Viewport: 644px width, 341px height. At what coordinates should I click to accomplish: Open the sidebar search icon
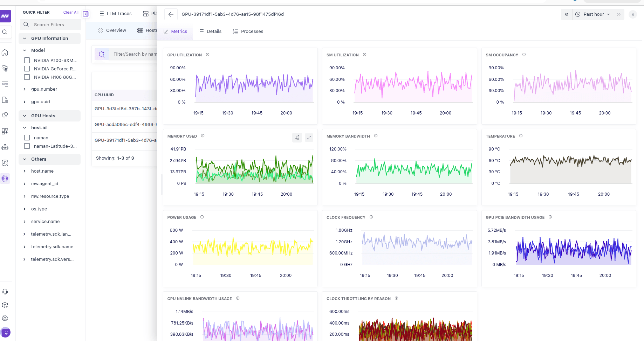click(x=5, y=32)
